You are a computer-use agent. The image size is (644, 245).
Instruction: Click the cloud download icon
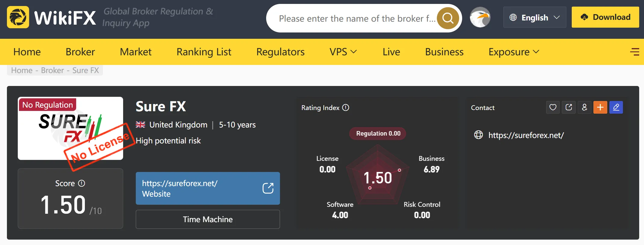click(584, 17)
